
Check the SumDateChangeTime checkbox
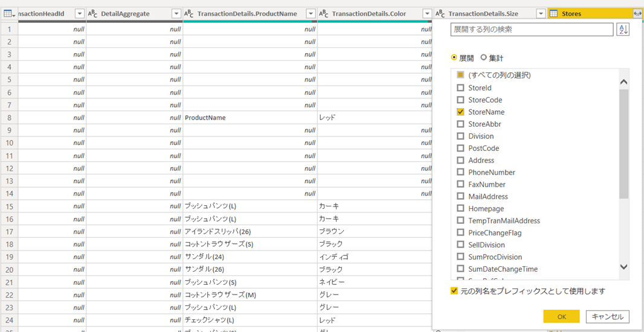[460, 269]
